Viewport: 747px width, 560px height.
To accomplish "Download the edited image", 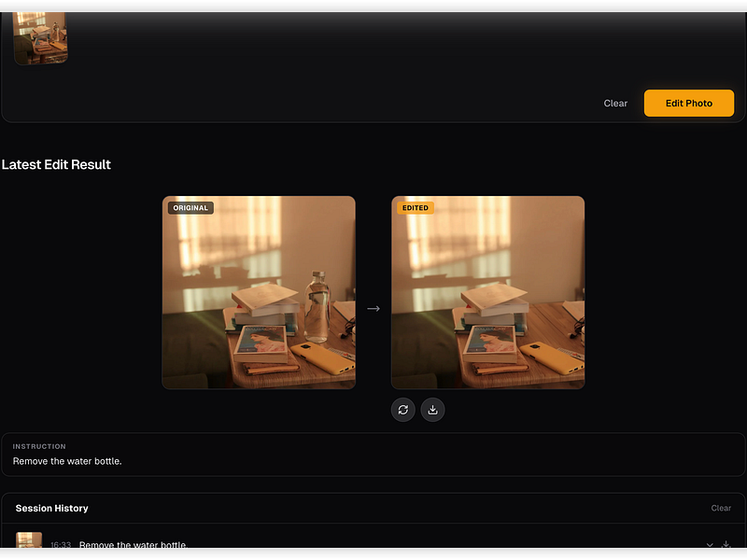I will tap(432, 410).
